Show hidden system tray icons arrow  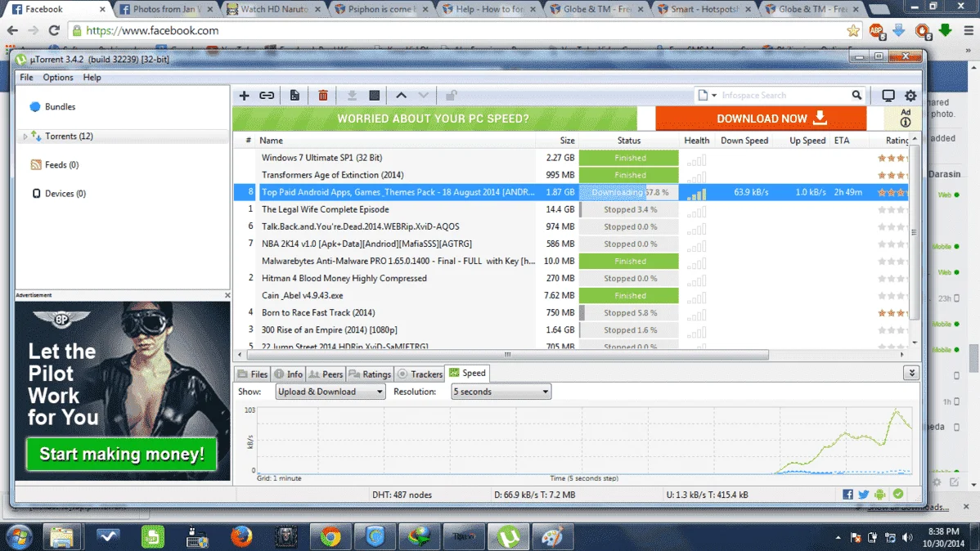pyautogui.click(x=838, y=537)
